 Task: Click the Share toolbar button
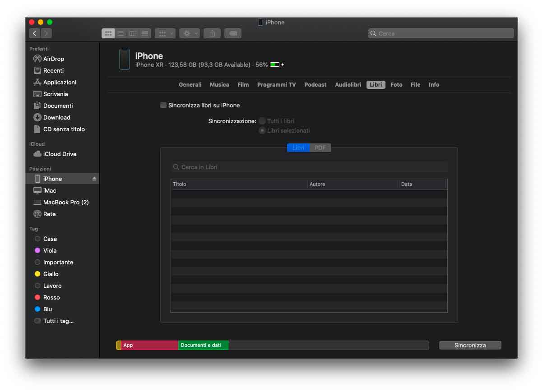212,33
